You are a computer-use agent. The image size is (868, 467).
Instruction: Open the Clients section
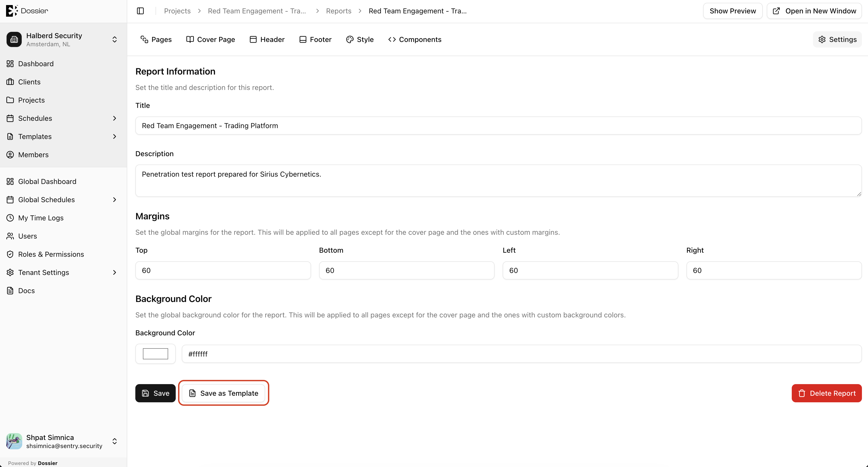tap(63, 82)
